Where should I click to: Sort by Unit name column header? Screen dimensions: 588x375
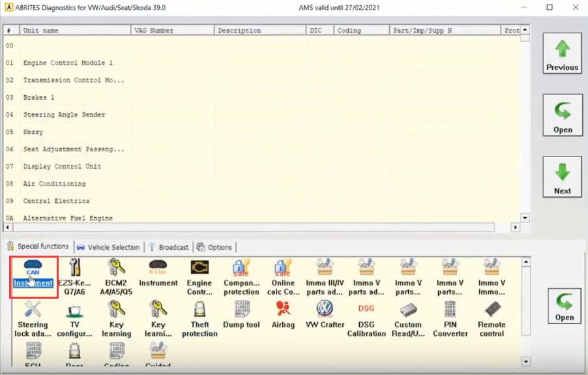(x=75, y=31)
